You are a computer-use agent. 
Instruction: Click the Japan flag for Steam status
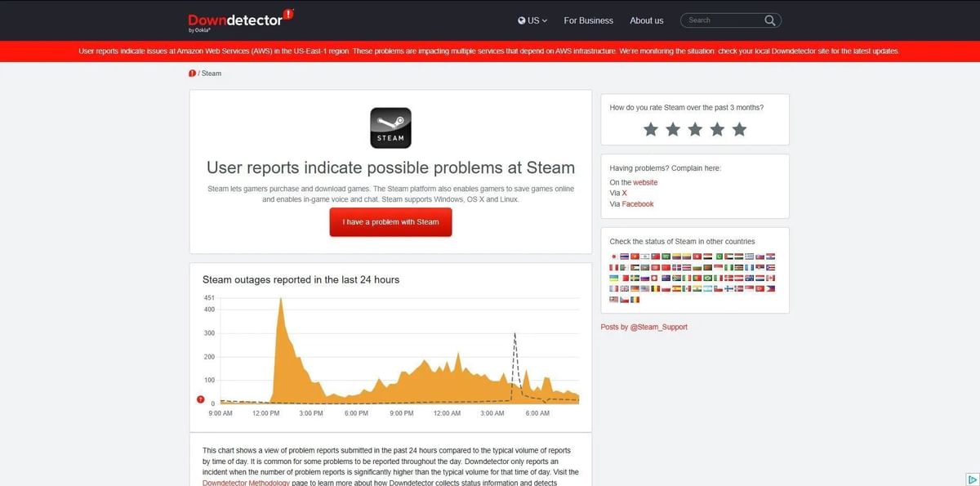[614, 256]
